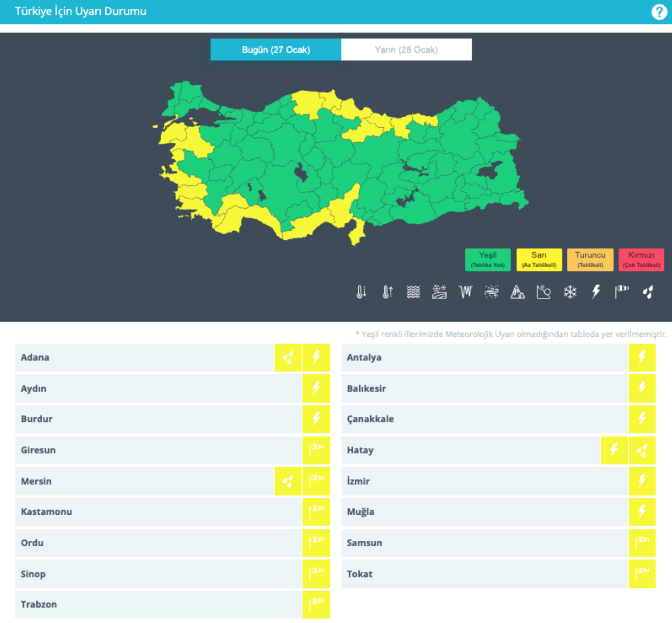Click the lightning bolt legend icon

pos(596,292)
